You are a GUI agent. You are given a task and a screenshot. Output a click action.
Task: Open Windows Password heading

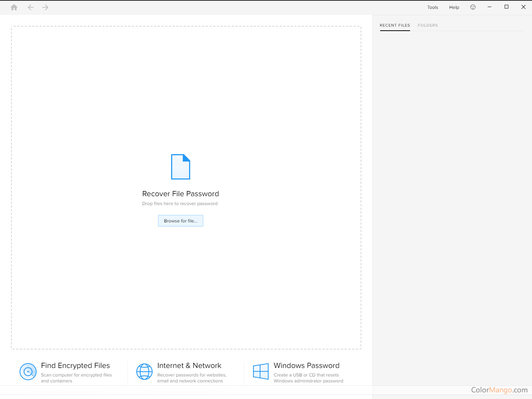(307, 365)
